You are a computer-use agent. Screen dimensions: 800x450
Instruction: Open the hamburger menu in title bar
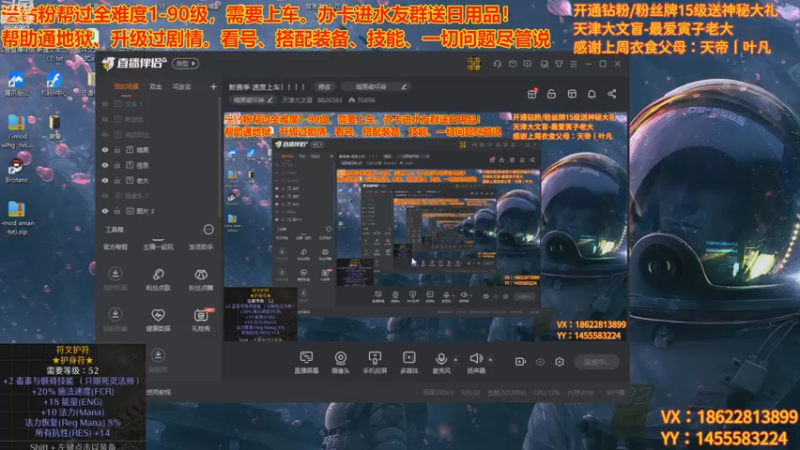click(x=573, y=64)
